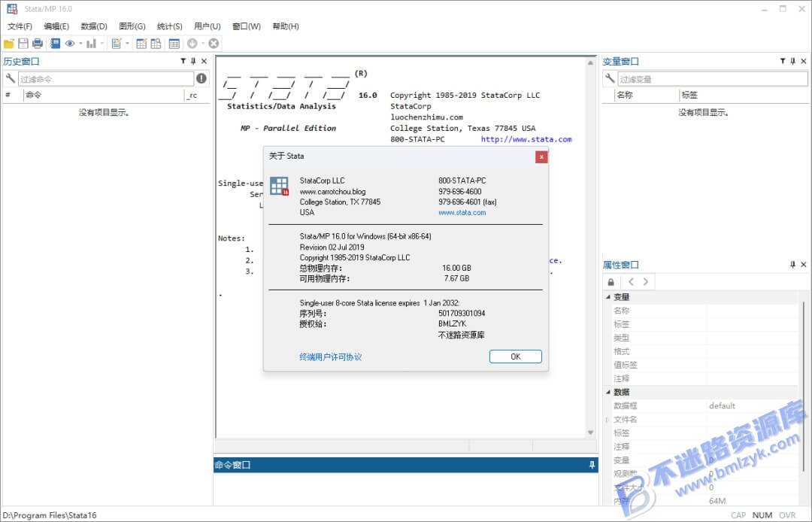The width and height of the screenshot is (812, 522).
Task: Close the Properties window (属性窗口) panel
Action: [803, 265]
